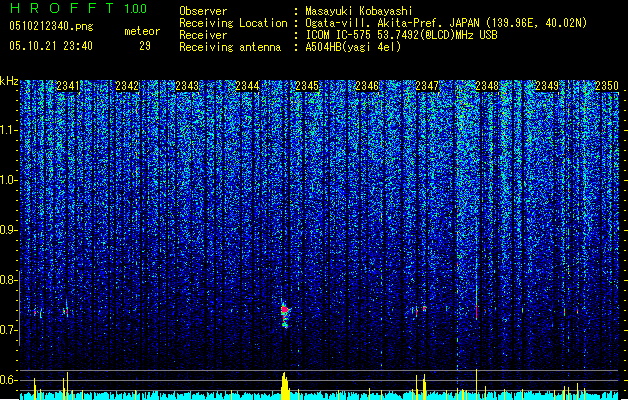Click the small red echo pair near 2347
The width and height of the screenshot is (629, 400).
point(420,310)
